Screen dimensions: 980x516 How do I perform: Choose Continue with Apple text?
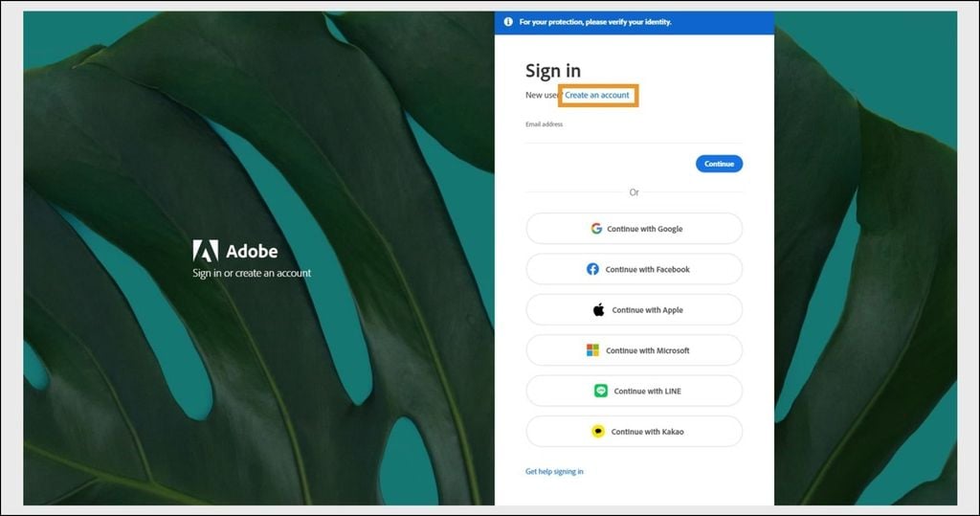click(647, 310)
